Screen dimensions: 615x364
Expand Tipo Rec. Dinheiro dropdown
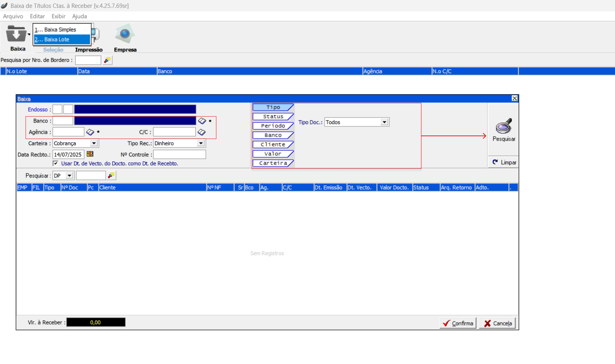click(201, 143)
